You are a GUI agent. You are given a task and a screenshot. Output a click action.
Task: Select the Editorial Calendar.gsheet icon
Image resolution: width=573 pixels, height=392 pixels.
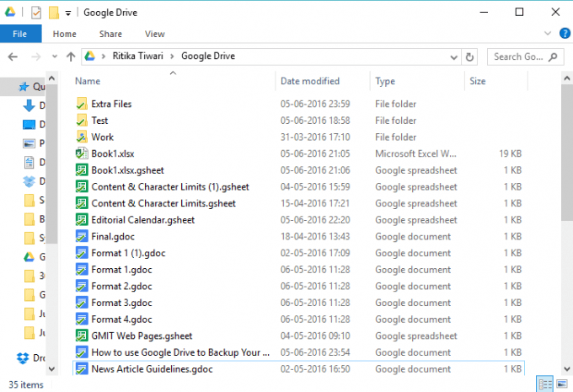click(x=82, y=220)
